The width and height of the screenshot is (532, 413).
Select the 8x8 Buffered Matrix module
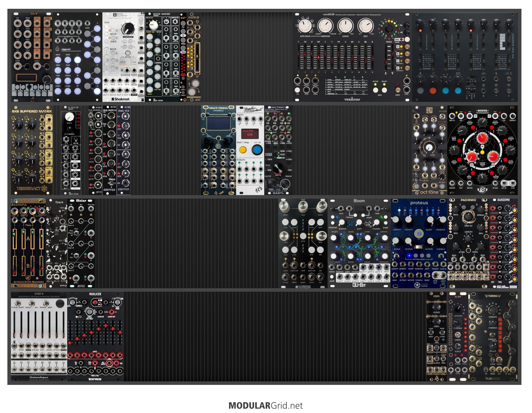[32, 150]
